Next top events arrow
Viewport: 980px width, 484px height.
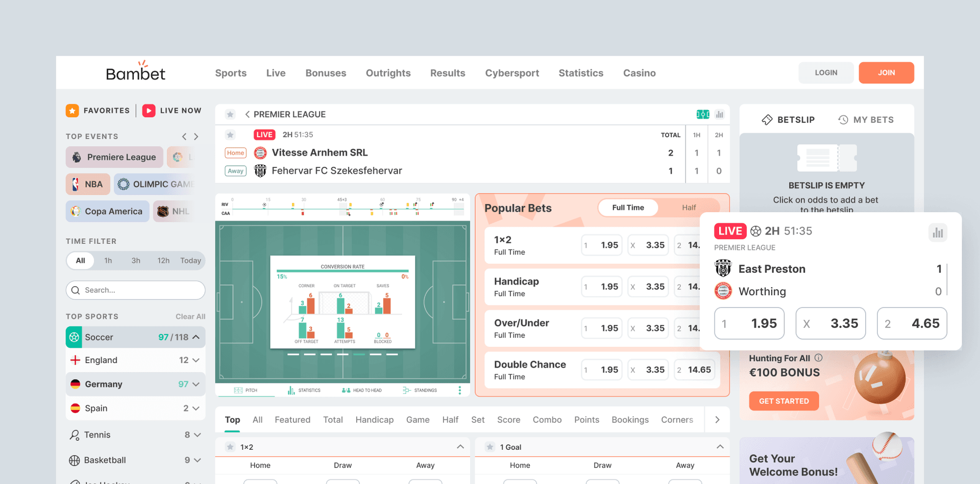coord(197,137)
